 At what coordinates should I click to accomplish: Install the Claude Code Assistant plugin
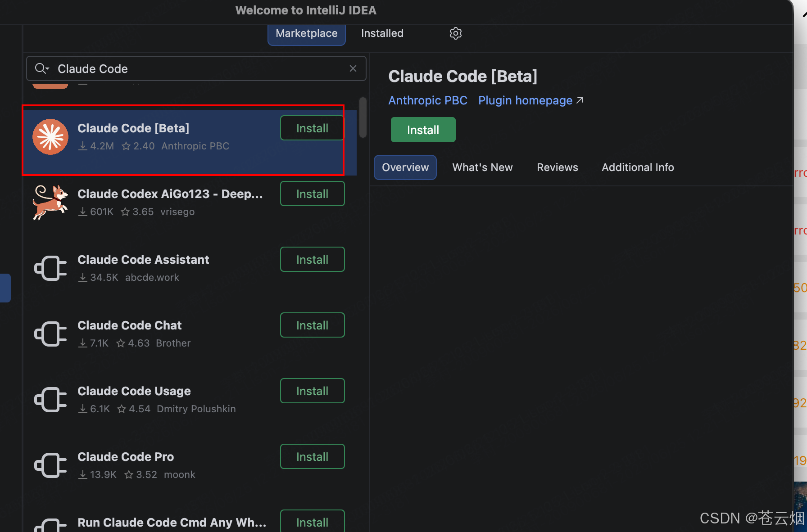tap(313, 260)
